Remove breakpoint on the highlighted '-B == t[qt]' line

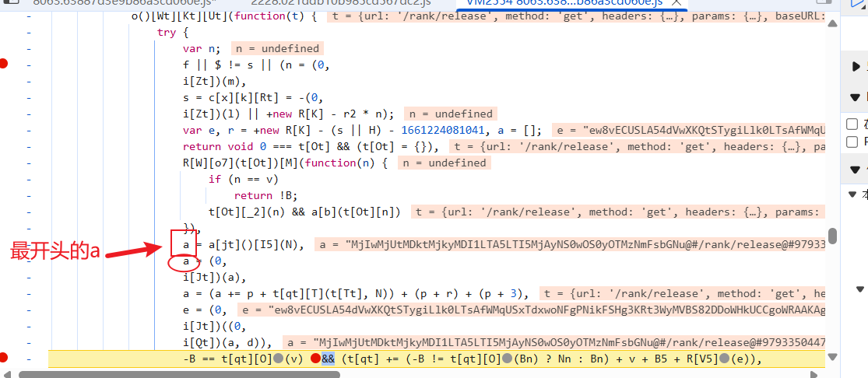[x=4, y=358]
